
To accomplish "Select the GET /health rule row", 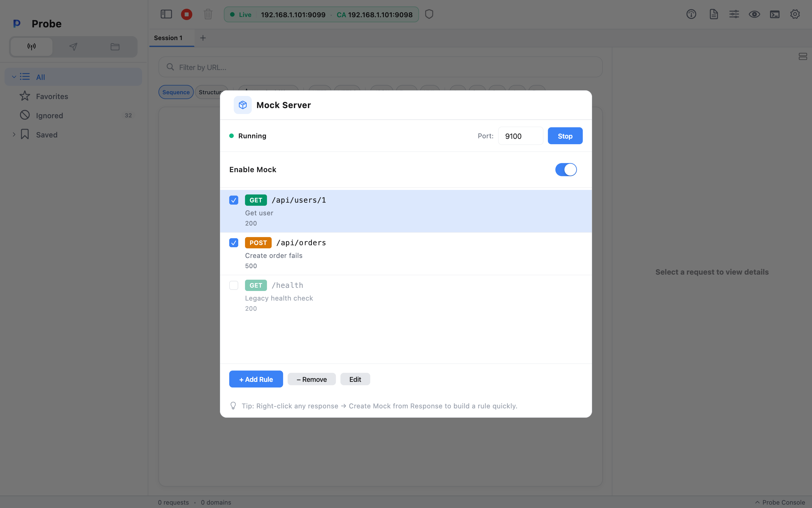I will [x=406, y=296].
